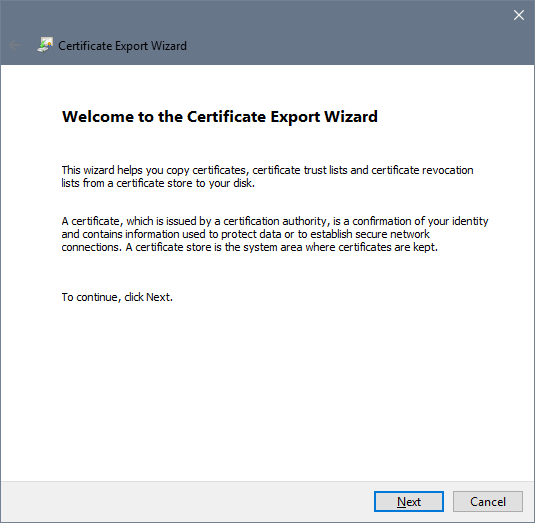Proceed by clicking the Next button
Viewport: 535px width, 523px height.
click(x=409, y=501)
